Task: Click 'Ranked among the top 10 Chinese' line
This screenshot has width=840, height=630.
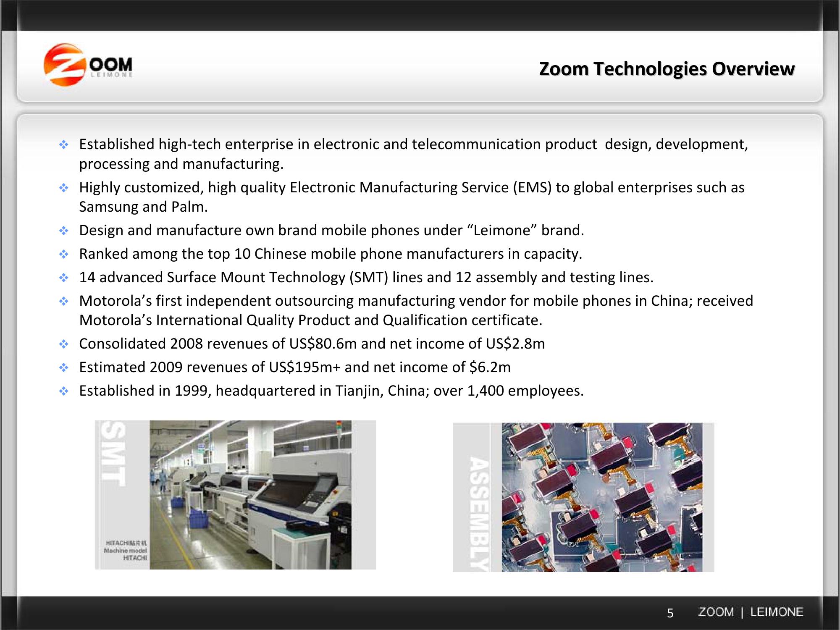Action: coord(331,254)
